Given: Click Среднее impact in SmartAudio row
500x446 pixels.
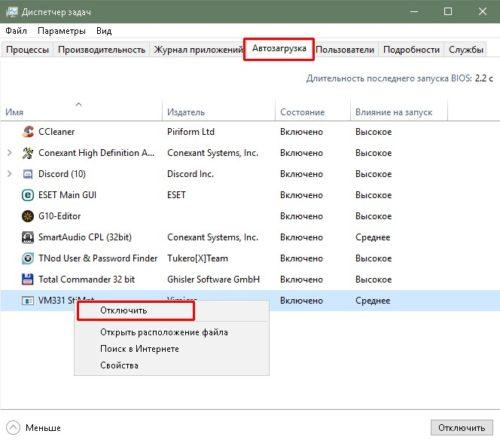Looking at the screenshot, I should click(373, 237).
